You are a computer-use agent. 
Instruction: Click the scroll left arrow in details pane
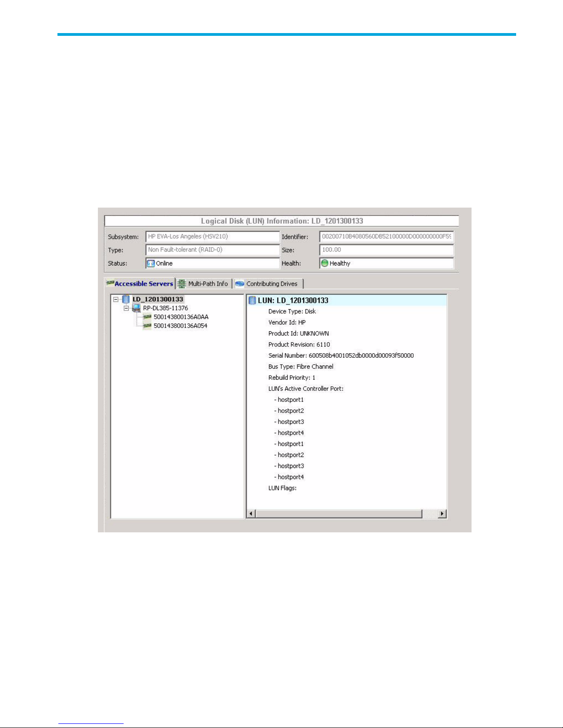tap(251, 514)
